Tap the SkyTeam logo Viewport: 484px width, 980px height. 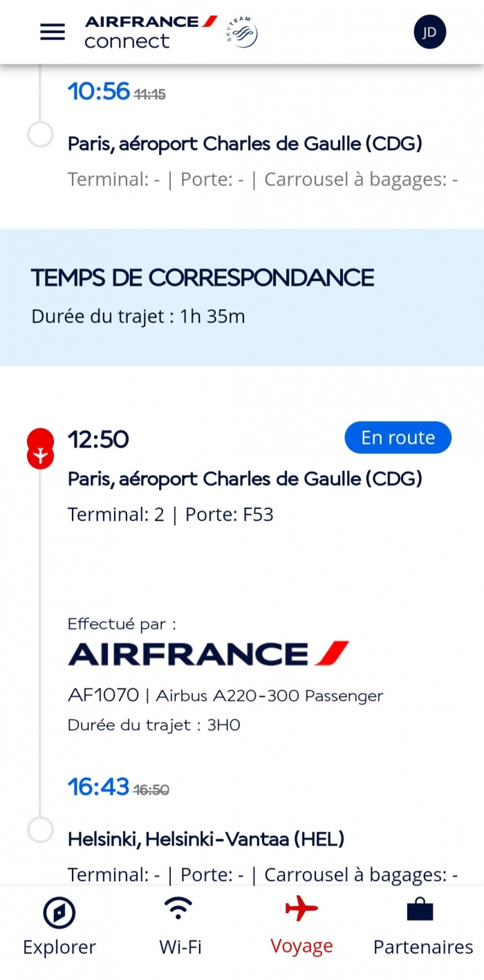pyautogui.click(x=242, y=32)
